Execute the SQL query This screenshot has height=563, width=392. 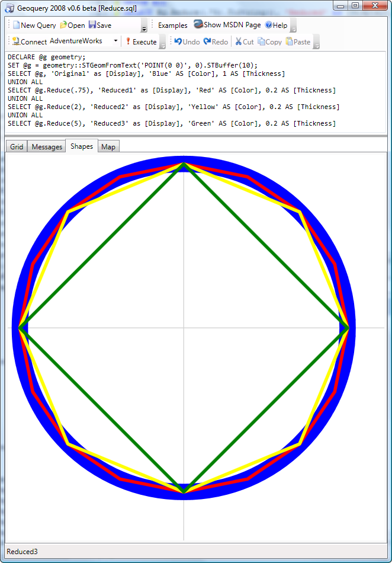(141, 41)
